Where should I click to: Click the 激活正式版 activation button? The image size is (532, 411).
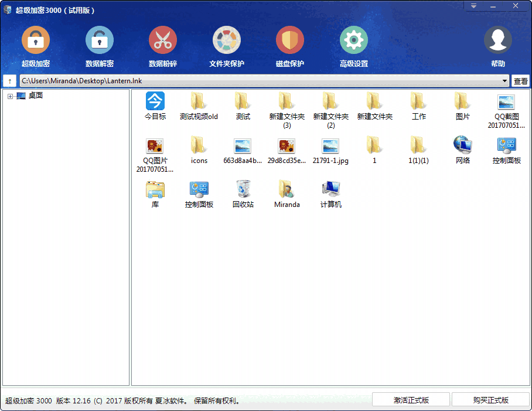click(411, 399)
